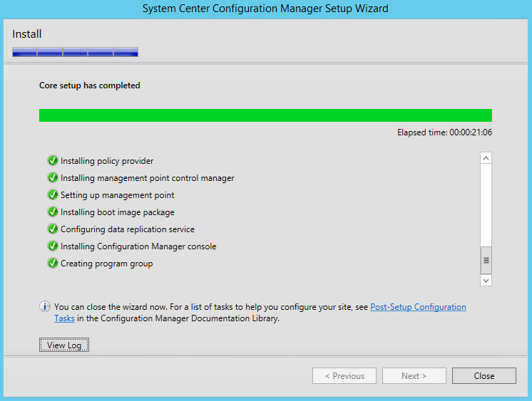Click the blue wizard step indicator bar

tap(75, 52)
